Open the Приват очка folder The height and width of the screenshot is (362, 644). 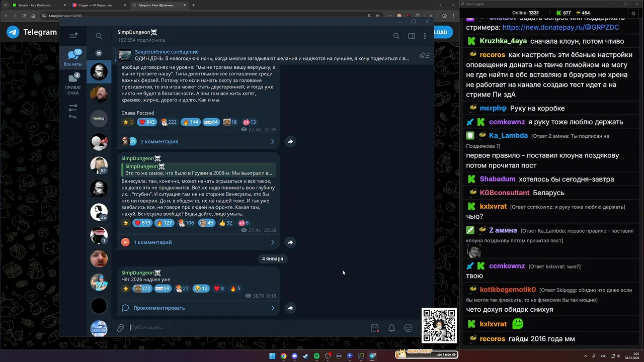[73, 84]
